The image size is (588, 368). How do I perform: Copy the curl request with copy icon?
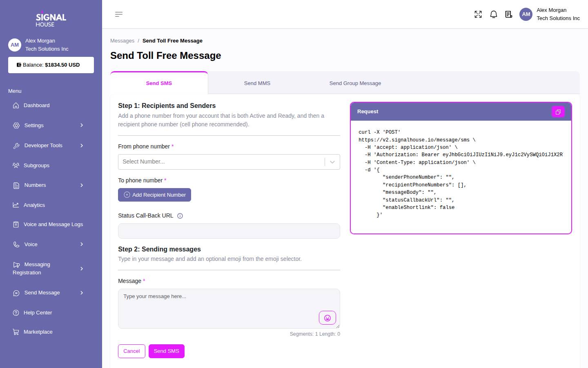click(x=558, y=112)
